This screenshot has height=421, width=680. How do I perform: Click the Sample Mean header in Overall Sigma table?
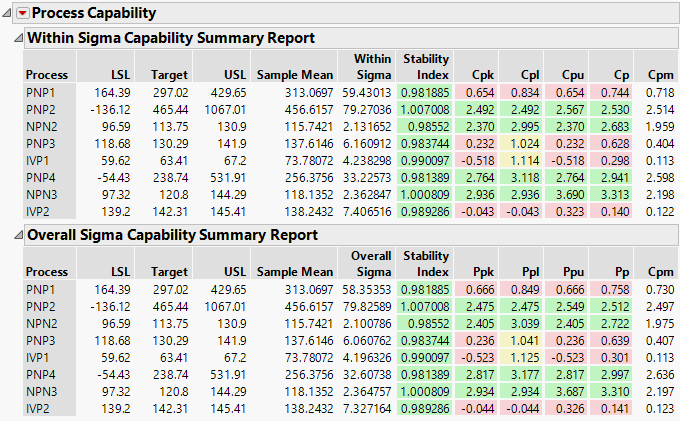point(295,272)
